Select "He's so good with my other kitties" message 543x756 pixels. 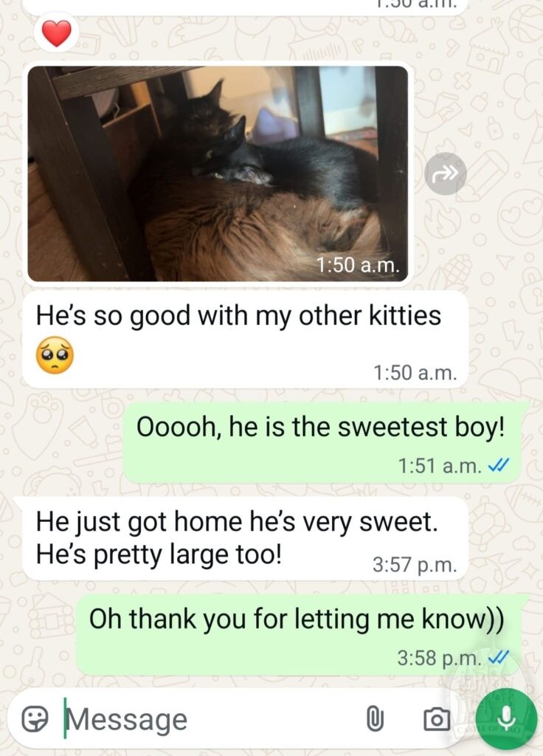(x=245, y=340)
